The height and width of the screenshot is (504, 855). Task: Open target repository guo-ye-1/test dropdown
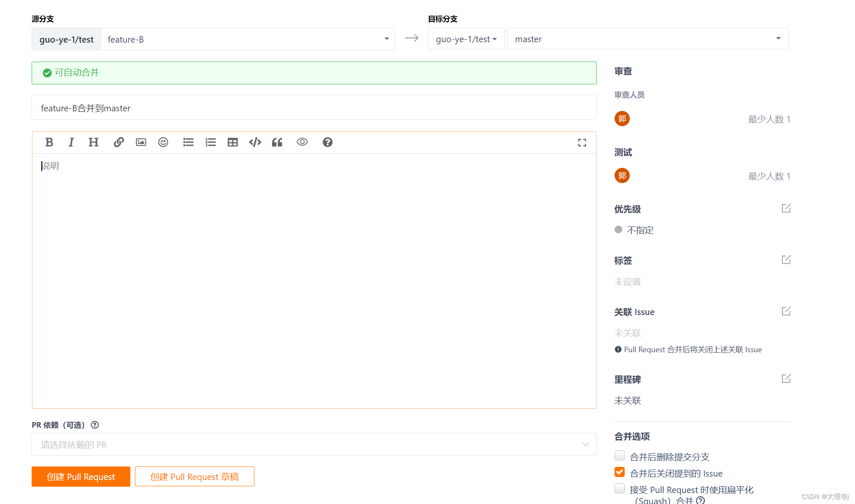click(466, 39)
